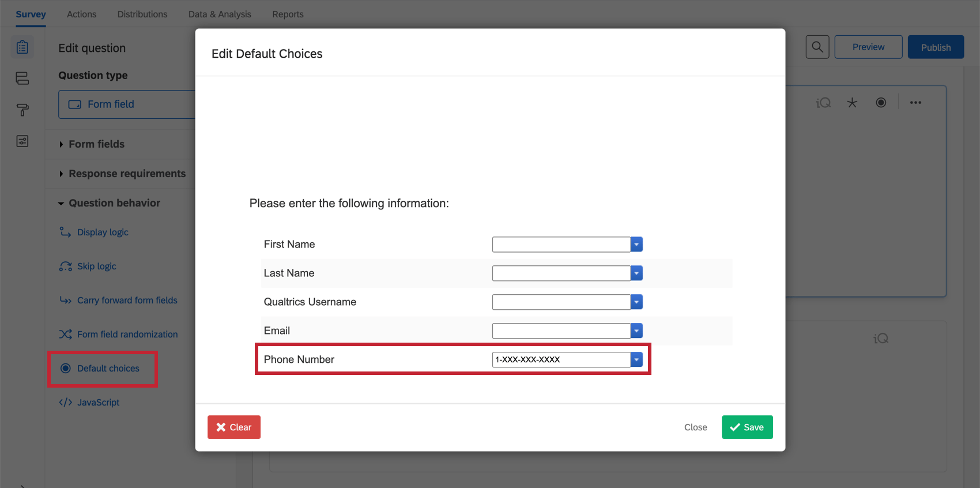Click the red Clear button

click(x=234, y=427)
